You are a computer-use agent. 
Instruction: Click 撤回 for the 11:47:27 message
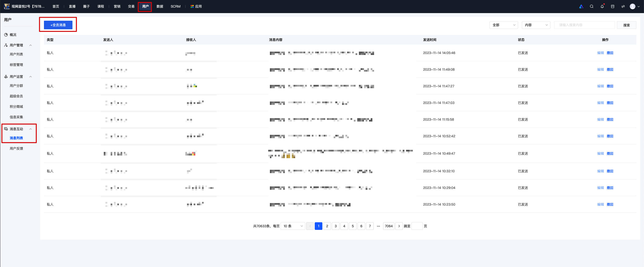point(610,86)
